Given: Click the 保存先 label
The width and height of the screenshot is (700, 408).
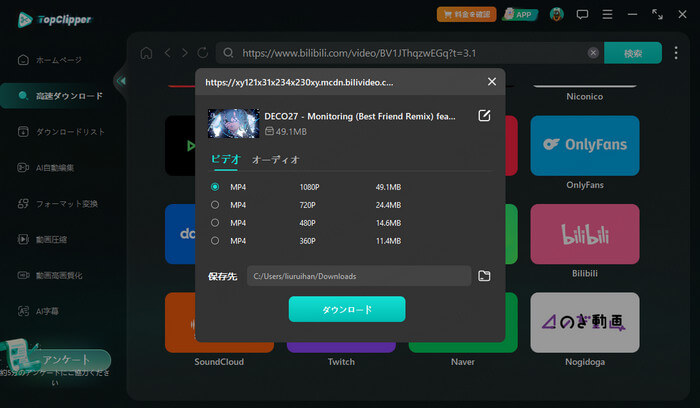Looking at the screenshot, I should click(222, 276).
